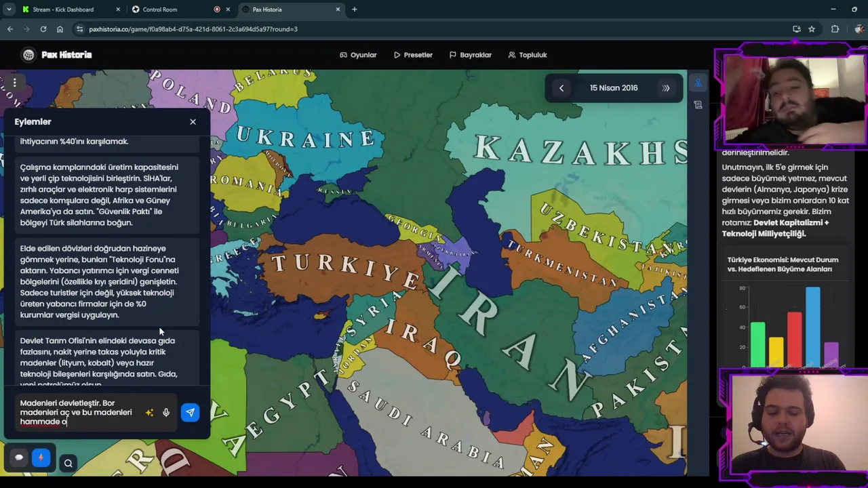Select the lightning actions icon
This screenshot has width=868, height=488.
[41, 457]
